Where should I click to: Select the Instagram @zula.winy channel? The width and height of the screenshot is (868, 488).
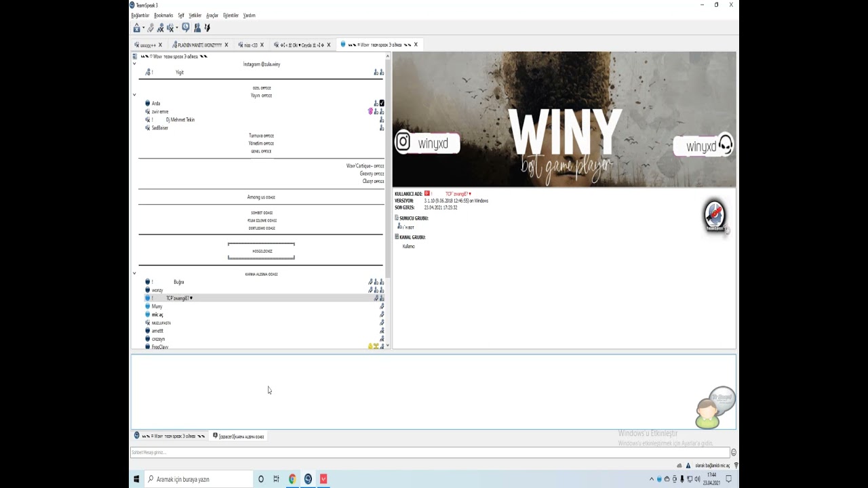click(261, 64)
